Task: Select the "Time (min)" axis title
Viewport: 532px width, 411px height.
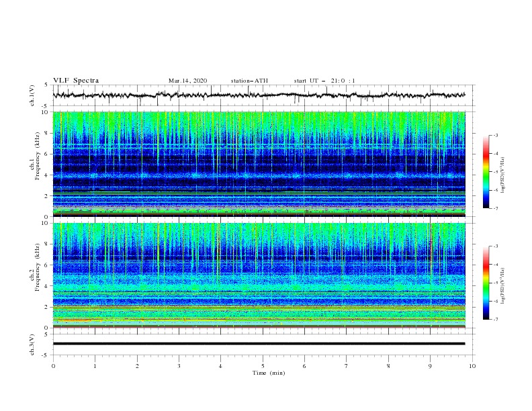Action: point(269,373)
